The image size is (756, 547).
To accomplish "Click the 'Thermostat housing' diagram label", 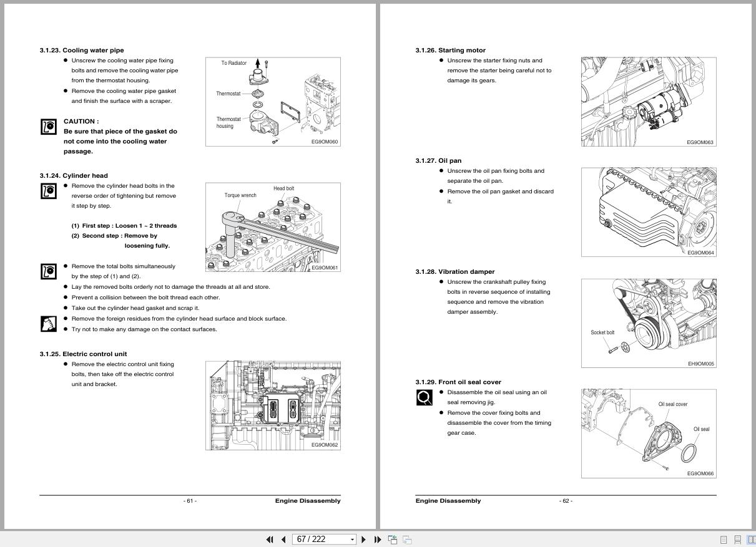I will click(228, 122).
